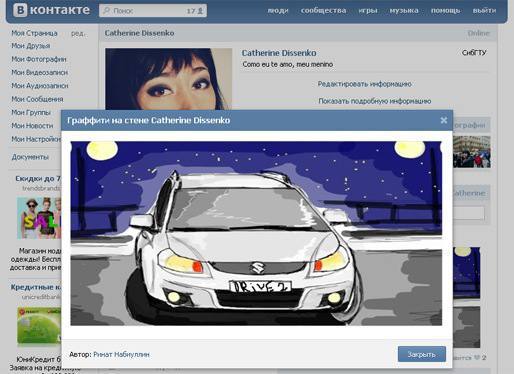The height and width of the screenshot is (374, 514).
Task: Click Показать подробную информацию link
Action: (x=375, y=101)
